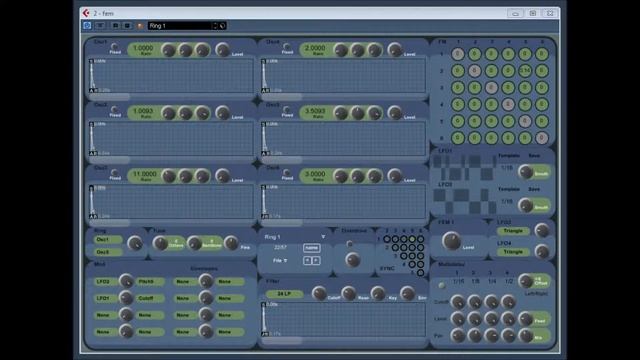Screen dimensions: 640x360
Task: Select the lit sync cell in row 1
Action: (412, 239)
